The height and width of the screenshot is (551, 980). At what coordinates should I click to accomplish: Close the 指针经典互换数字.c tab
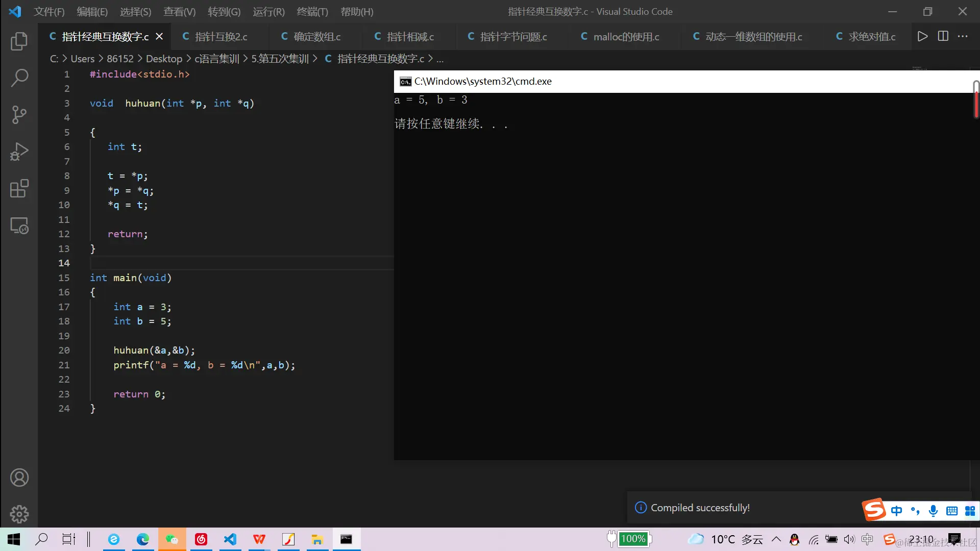coord(159,37)
